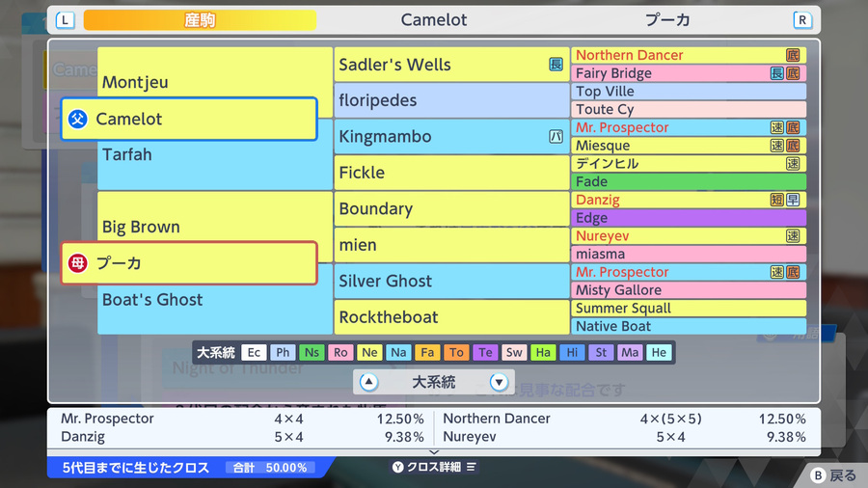868x488 pixels.
Task: Expand cross list with the down chevron
Action: tap(434, 452)
